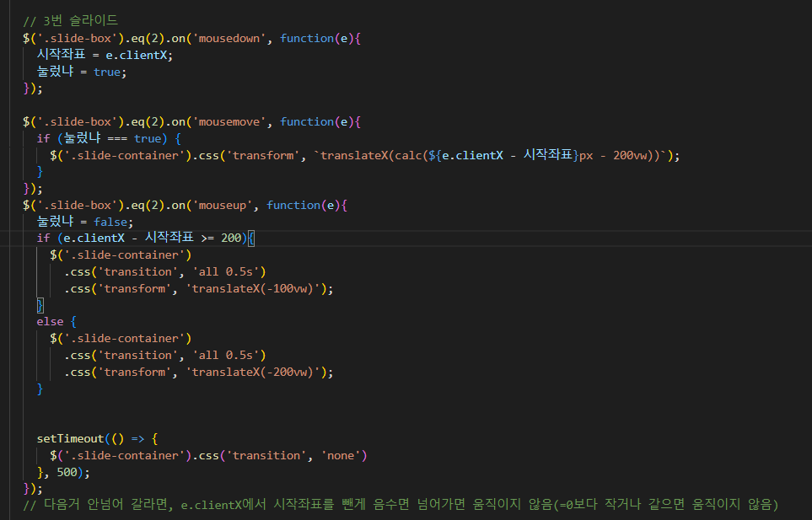This screenshot has width=812, height=520.
Task: Place cursor on the 'mousedown' string
Action: 229,38
